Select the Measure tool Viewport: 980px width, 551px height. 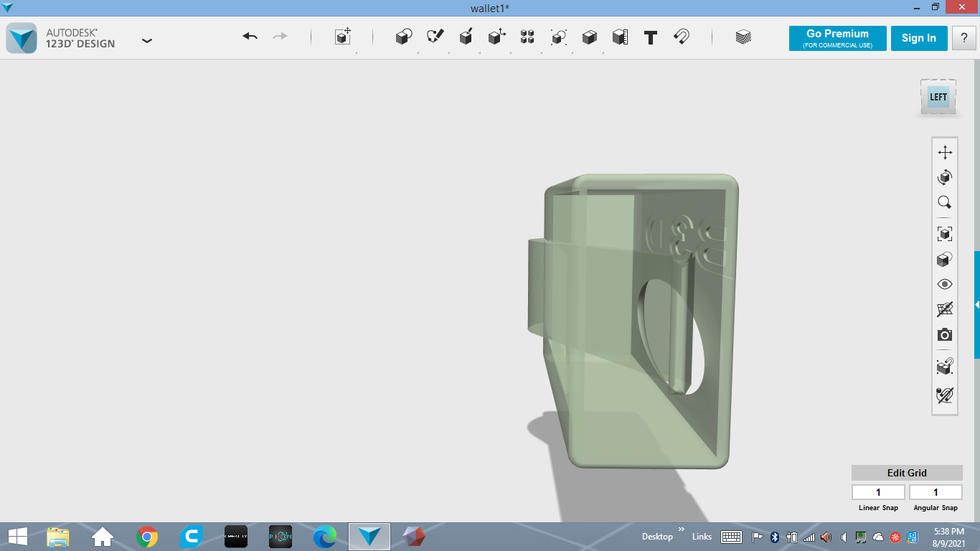click(620, 37)
